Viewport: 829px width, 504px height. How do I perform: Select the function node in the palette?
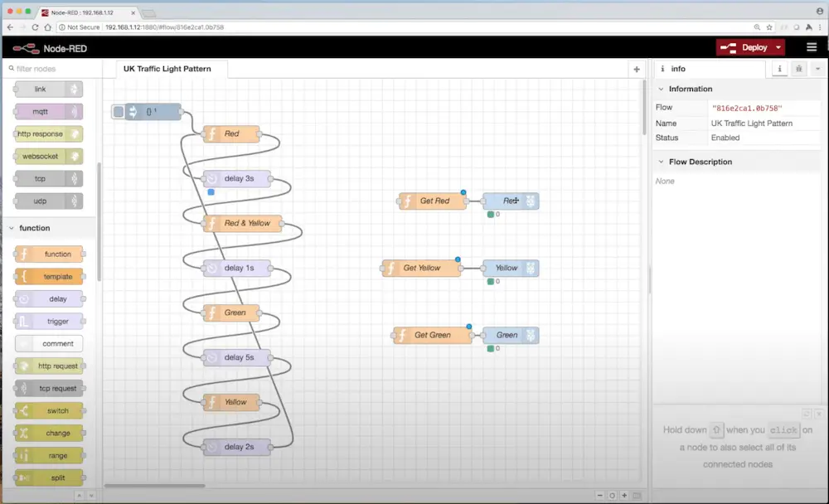(49, 254)
